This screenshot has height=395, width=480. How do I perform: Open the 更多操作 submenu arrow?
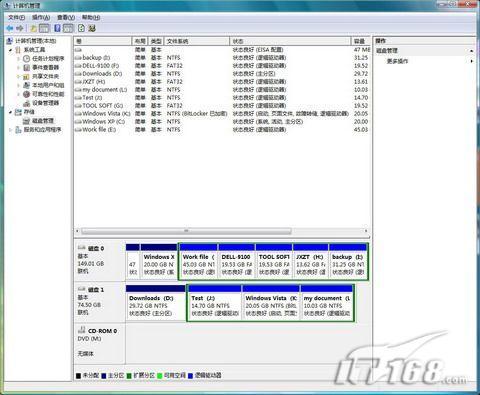tap(471, 61)
